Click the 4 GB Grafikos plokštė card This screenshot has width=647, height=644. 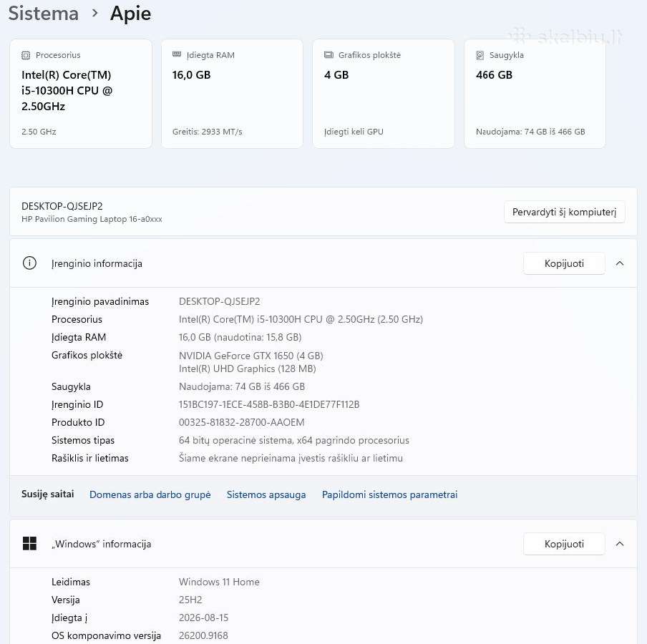point(384,94)
